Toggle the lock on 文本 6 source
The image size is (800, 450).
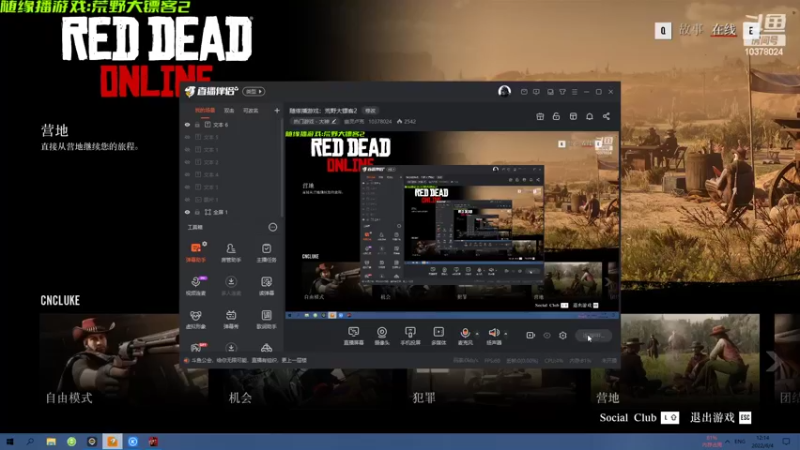[x=197, y=124]
